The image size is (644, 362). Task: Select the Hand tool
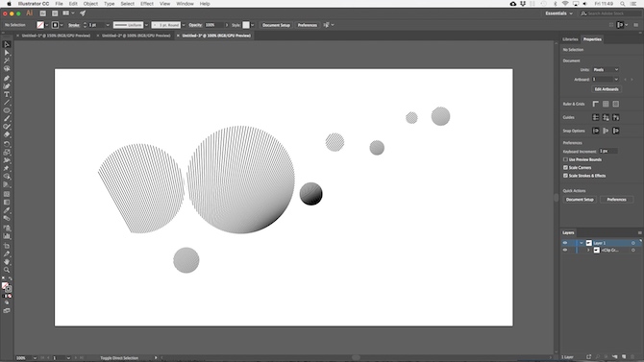[x=7, y=262]
